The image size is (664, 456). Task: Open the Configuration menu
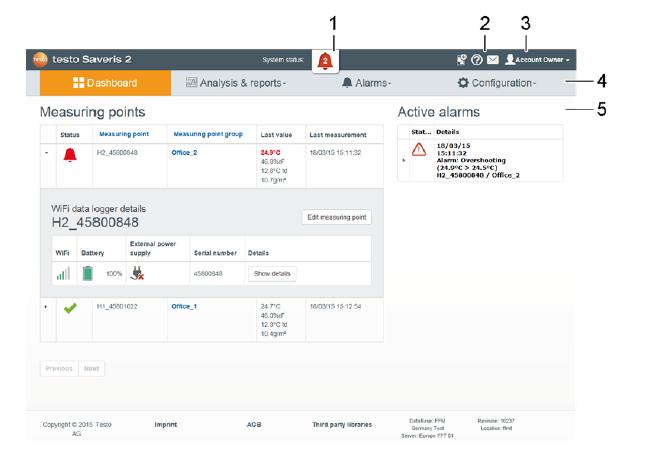(x=497, y=83)
